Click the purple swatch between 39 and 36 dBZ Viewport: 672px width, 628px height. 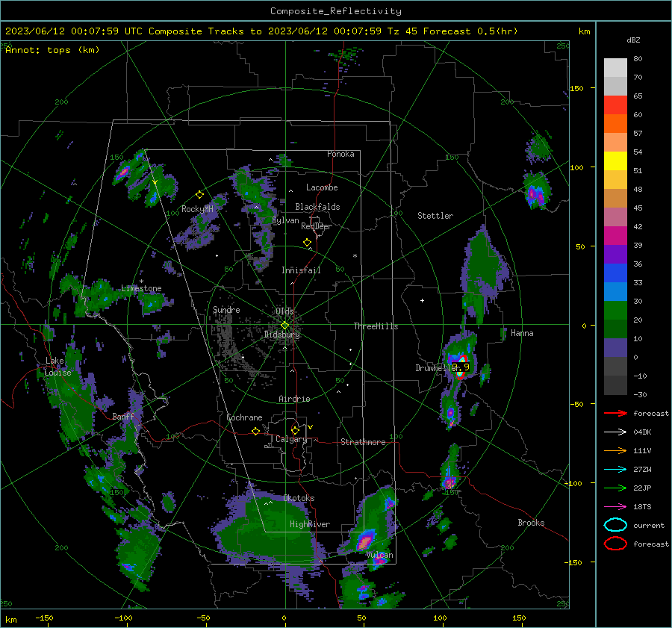point(615,255)
